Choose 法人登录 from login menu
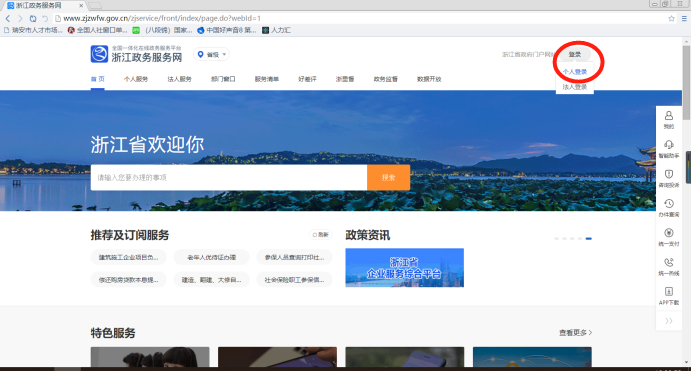This screenshot has height=372, width=692. click(x=575, y=87)
